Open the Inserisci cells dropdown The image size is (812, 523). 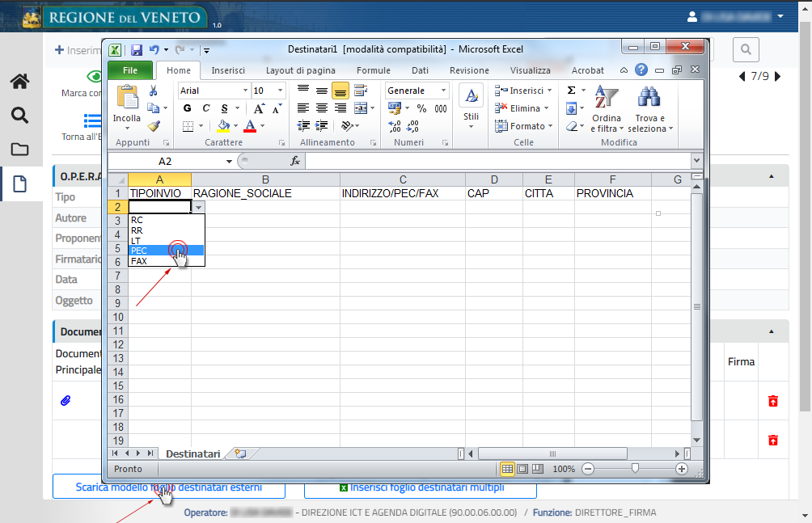[523, 91]
